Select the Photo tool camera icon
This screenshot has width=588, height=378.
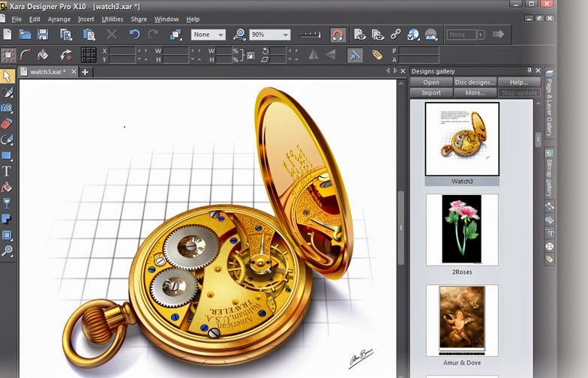point(7,108)
